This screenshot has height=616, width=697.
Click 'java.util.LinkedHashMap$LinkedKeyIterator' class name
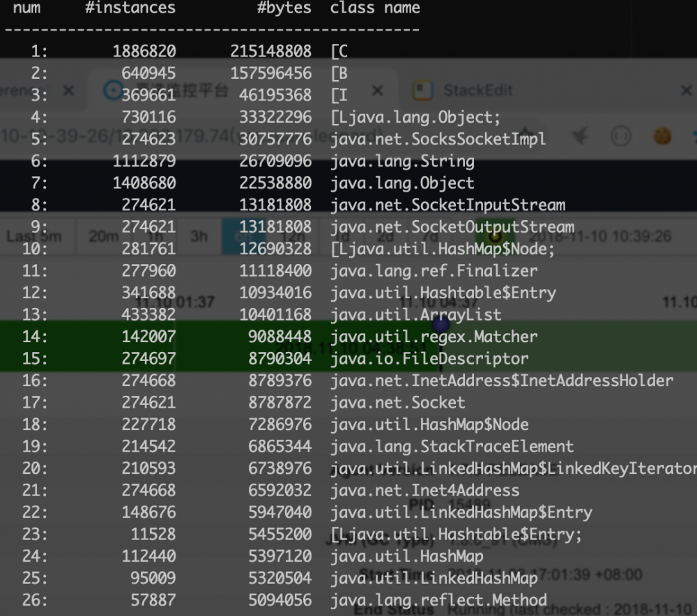pos(514,468)
